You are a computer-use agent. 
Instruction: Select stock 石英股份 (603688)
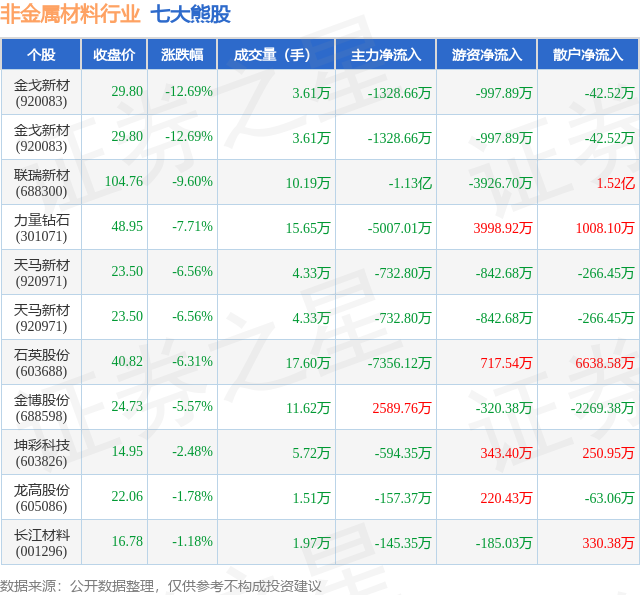[x=41, y=363]
